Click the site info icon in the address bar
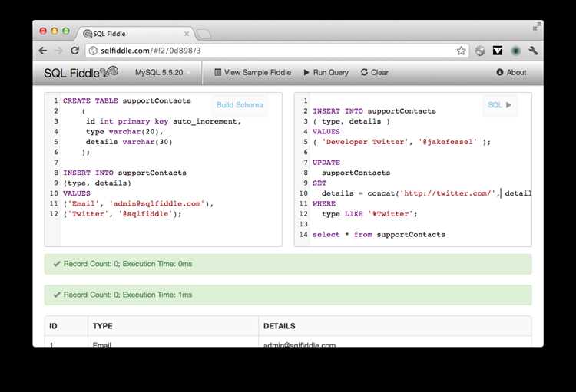 [x=94, y=51]
